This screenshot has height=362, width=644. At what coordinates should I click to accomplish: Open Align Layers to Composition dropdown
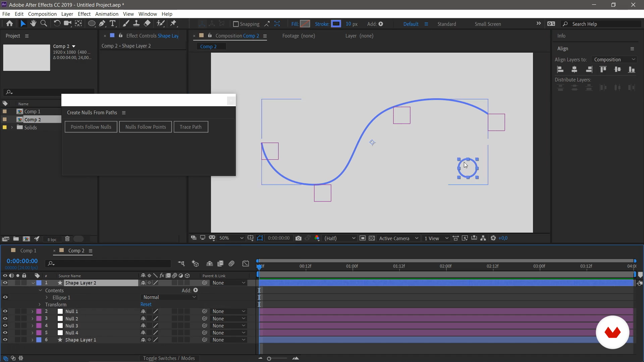tap(614, 60)
